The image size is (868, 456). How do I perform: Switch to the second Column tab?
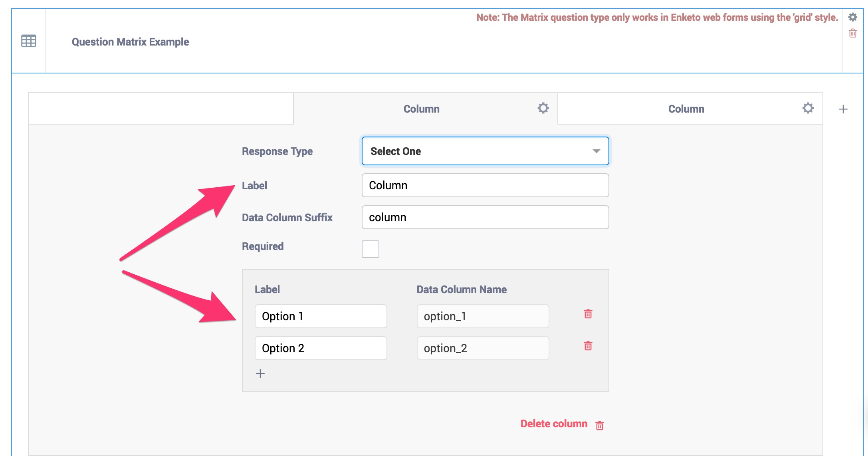pyautogui.click(x=686, y=109)
